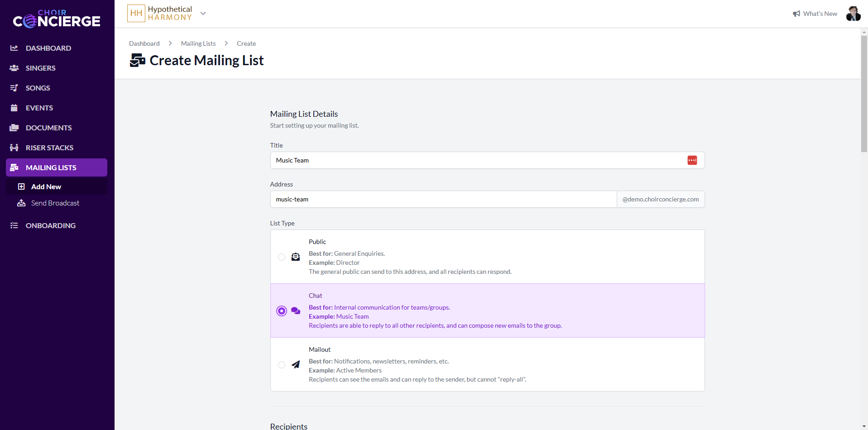The height and width of the screenshot is (430, 868).
Task: Click the Documents folder icon
Action: (x=14, y=128)
